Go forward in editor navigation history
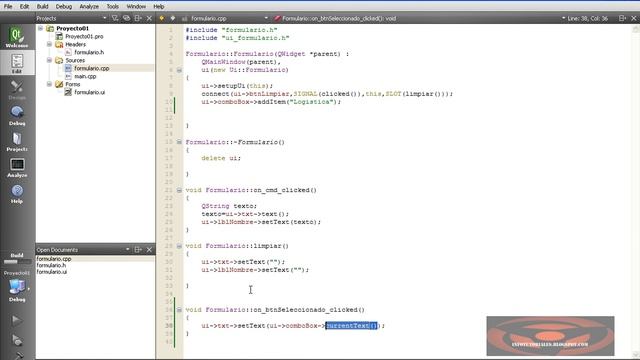The height and width of the screenshot is (360, 640). pos(173,18)
